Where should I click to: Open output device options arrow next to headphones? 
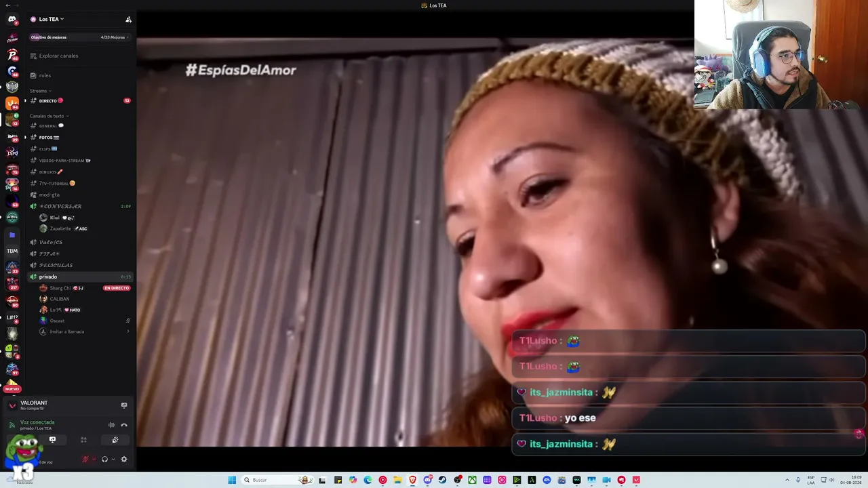[x=113, y=460]
